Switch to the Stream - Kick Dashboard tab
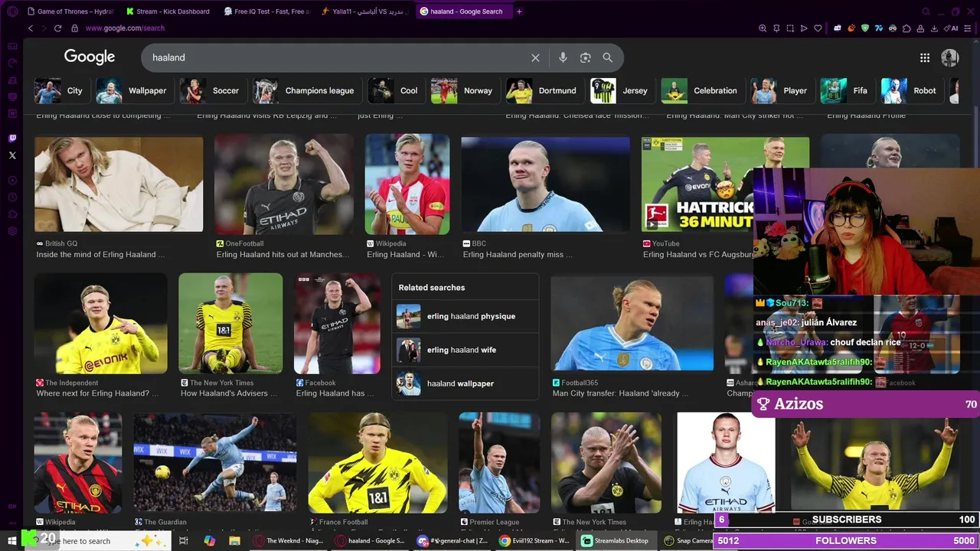 tap(168, 11)
